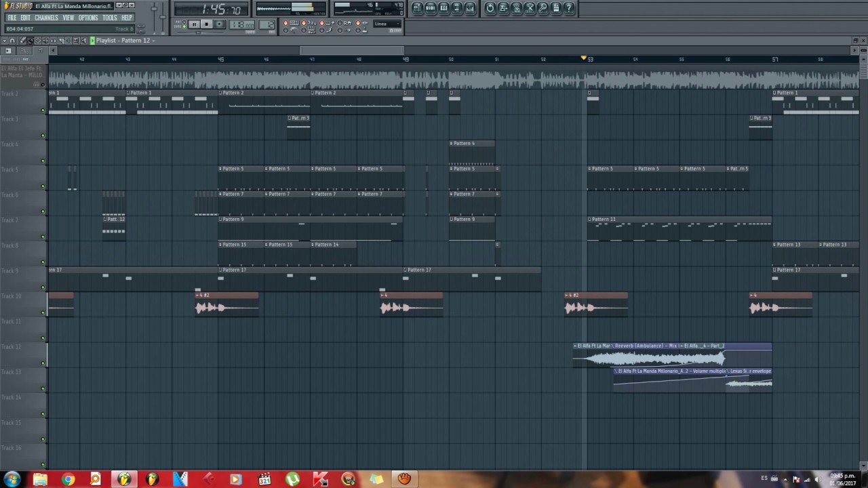This screenshot has height=488, width=868.
Task: Open Pattern 2 clip menu on Track 2
Action: (x=221, y=93)
